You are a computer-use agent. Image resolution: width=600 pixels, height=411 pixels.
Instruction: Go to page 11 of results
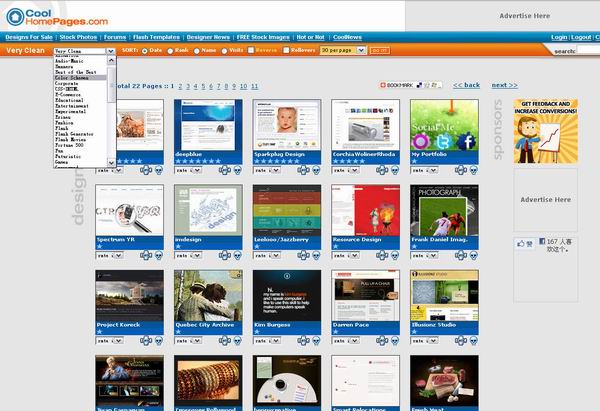coord(254,86)
